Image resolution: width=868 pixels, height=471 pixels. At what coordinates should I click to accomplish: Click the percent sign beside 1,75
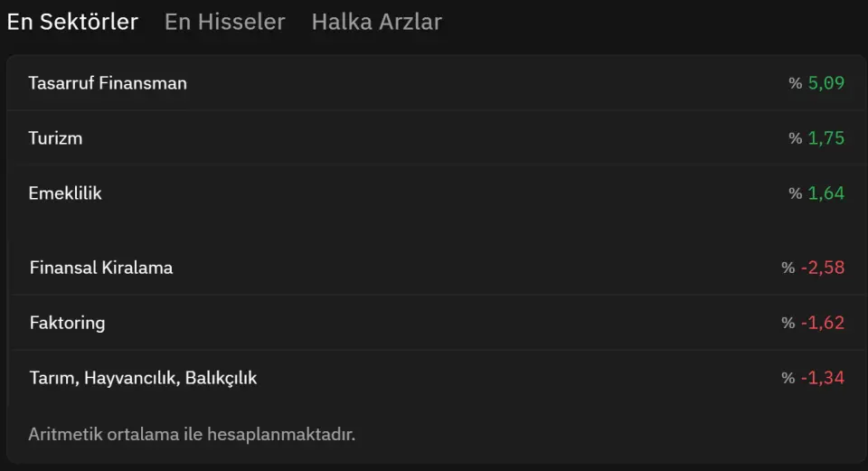pos(796,138)
